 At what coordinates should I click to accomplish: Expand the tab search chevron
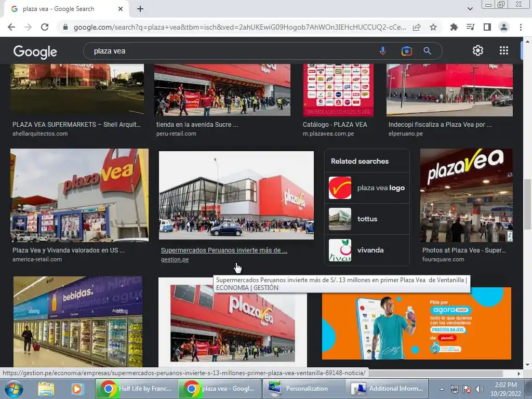470,9
